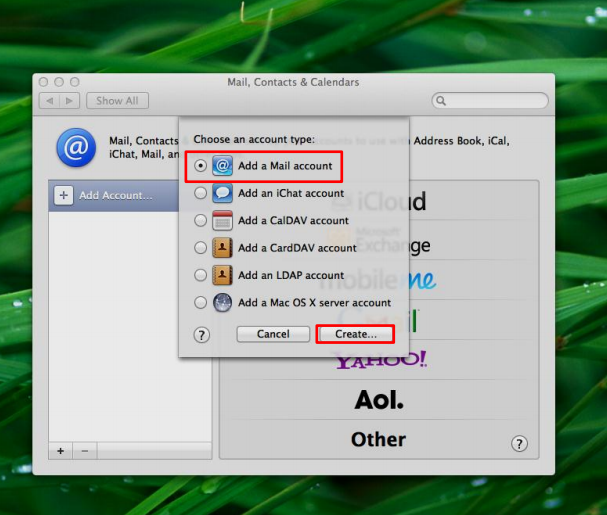Add account with the bottom plus button
607x515 pixels.
click(60, 451)
